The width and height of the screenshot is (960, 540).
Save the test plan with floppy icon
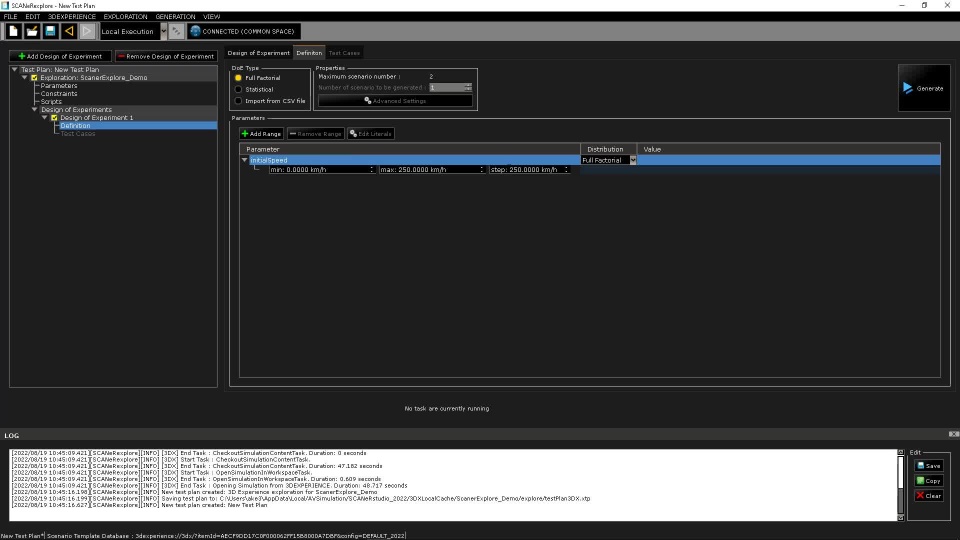pos(50,31)
